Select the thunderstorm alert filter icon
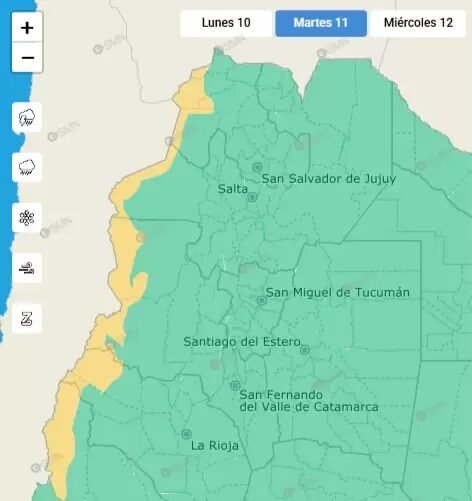This screenshot has height=501, width=472. click(27, 117)
